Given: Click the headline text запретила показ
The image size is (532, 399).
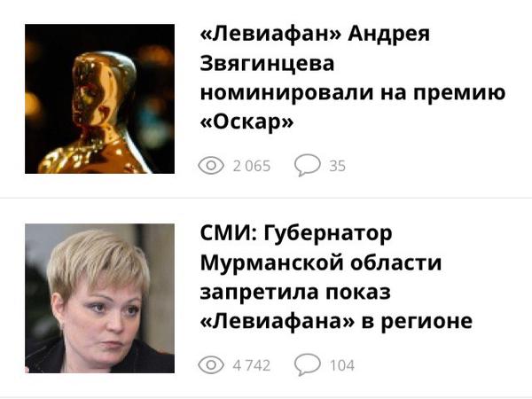Looking at the screenshot, I should tap(295, 293).
